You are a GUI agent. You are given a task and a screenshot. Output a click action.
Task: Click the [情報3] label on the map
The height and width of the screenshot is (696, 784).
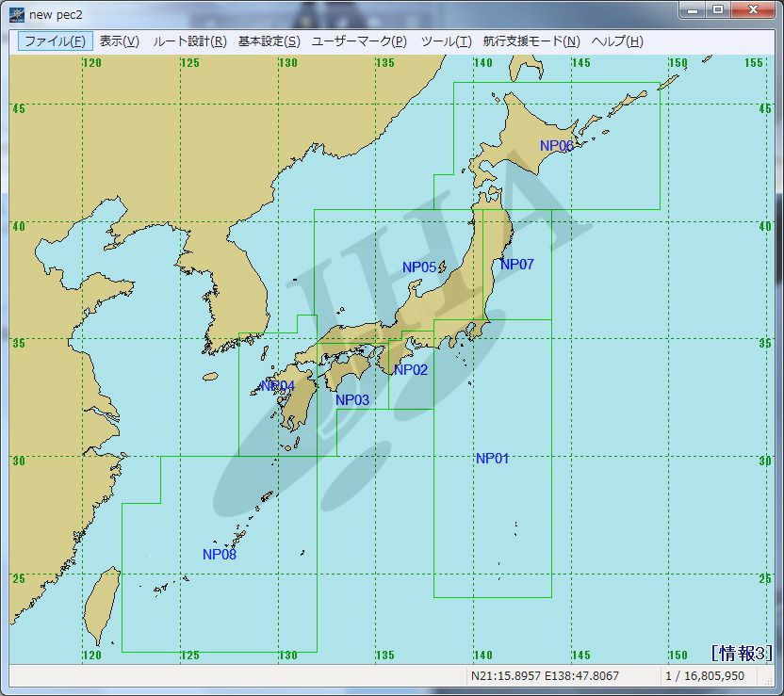click(x=742, y=653)
